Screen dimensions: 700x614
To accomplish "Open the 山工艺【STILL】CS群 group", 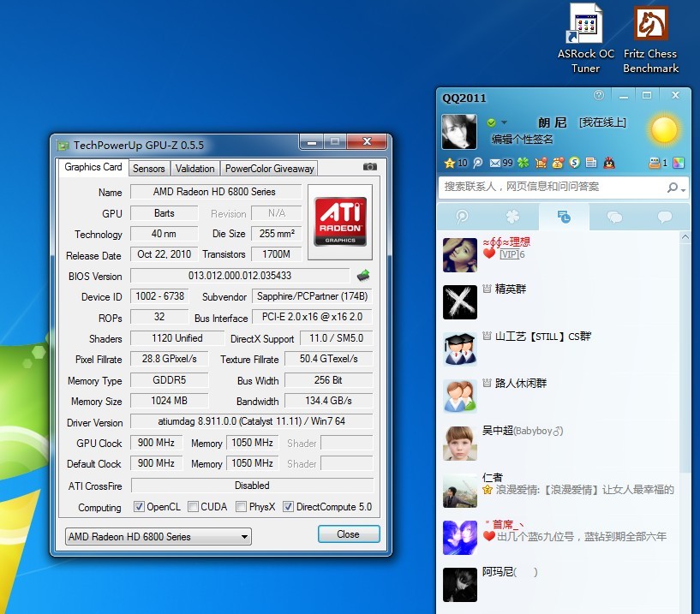I will coord(559,349).
